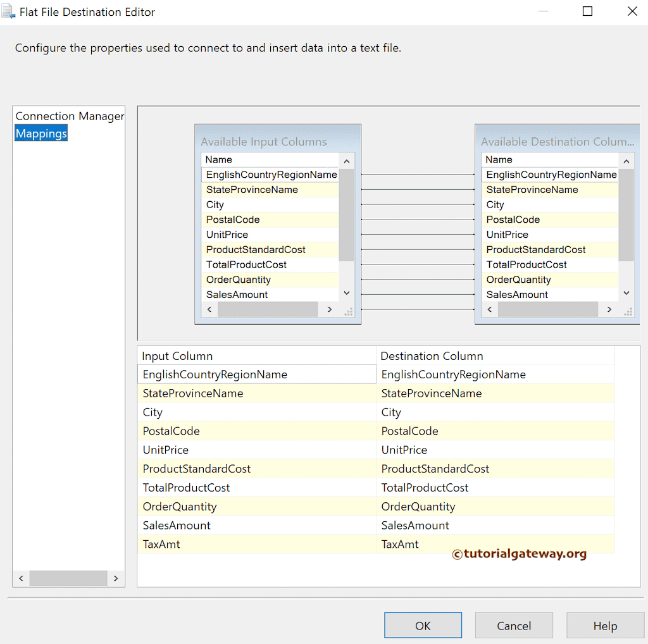Screen dimensions: 648x644
Task: Switch to the Connection Manager page
Action: pos(68,116)
